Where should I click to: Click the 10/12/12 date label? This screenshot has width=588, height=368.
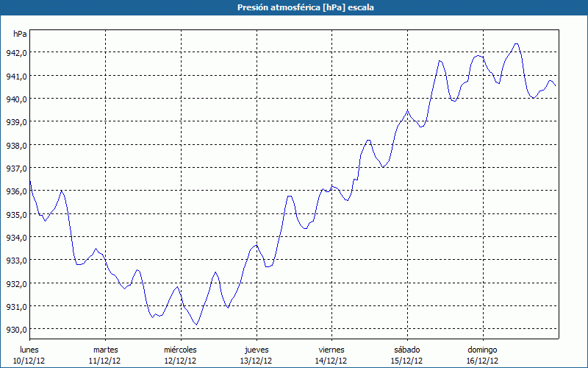point(29,361)
